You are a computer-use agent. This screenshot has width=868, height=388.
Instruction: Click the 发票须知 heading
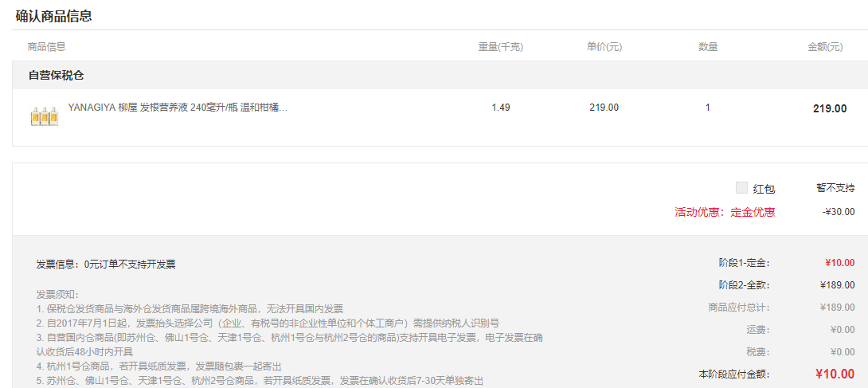click(57, 294)
